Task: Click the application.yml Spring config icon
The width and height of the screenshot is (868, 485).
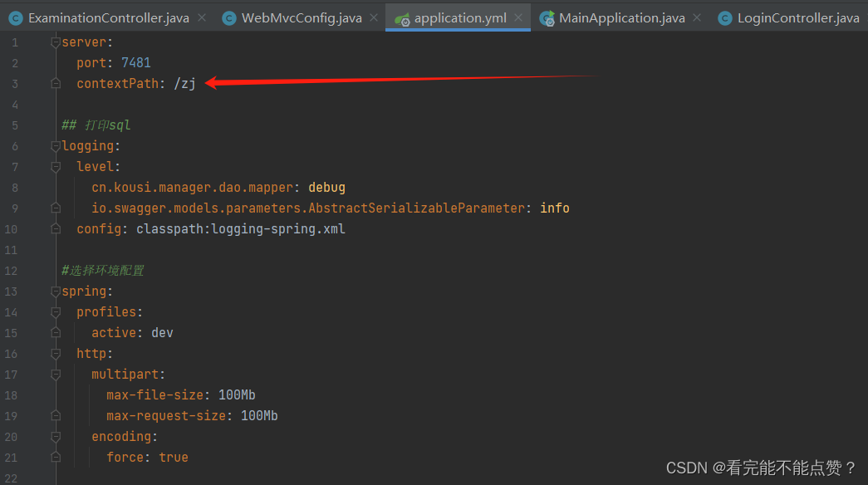Action: pos(403,19)
